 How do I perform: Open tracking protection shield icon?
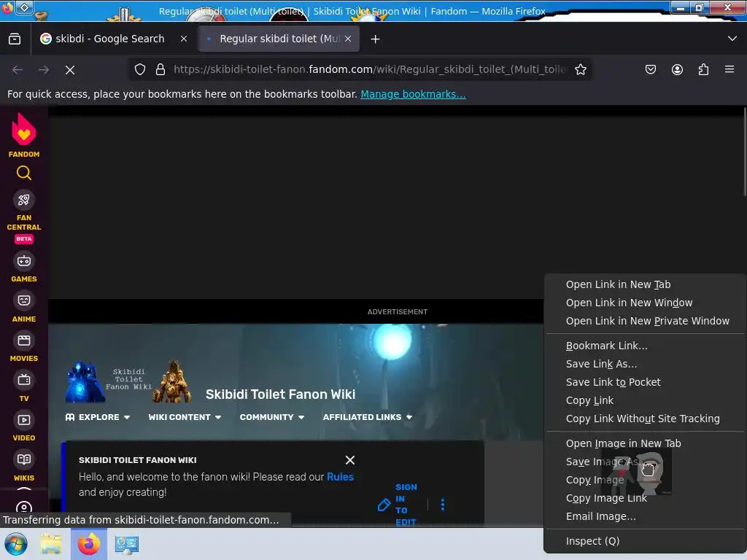[139, 69]
